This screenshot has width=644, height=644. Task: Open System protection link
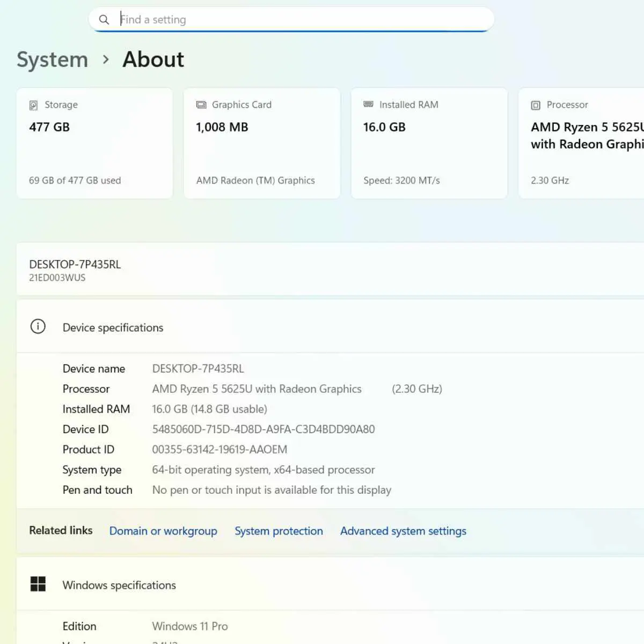pyautogui.click(x=279, y=531)
